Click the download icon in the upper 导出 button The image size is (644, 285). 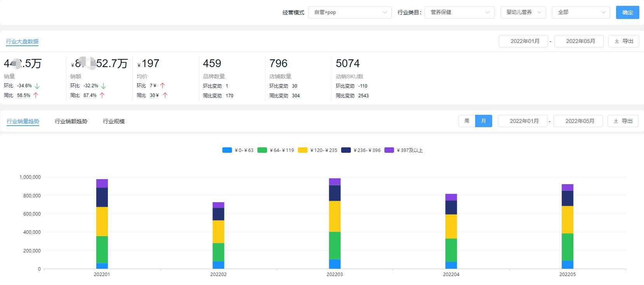617,41
